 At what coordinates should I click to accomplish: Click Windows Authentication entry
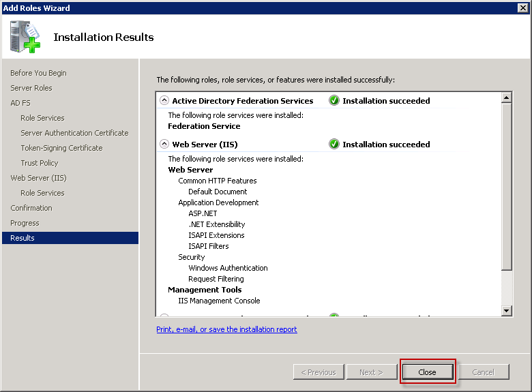point(228,268)
